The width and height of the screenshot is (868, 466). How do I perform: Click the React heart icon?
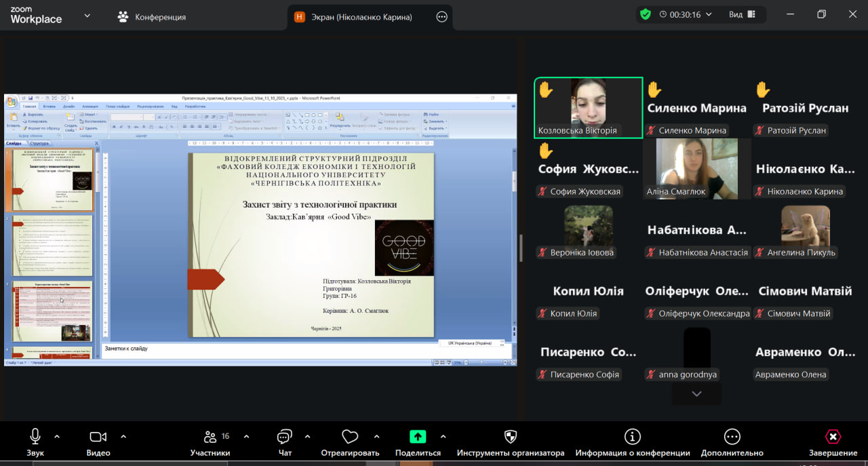(350, 437)
